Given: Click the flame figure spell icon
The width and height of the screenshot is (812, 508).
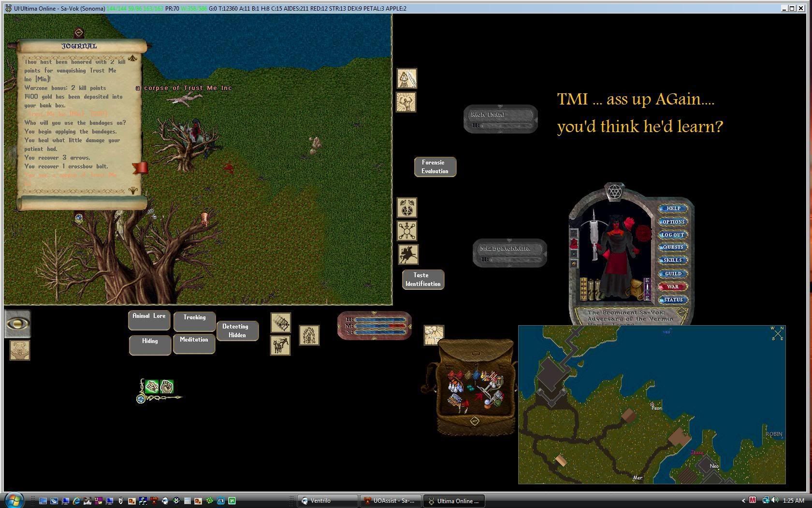Looking at the screenshot, I should (x=309, y=335).
